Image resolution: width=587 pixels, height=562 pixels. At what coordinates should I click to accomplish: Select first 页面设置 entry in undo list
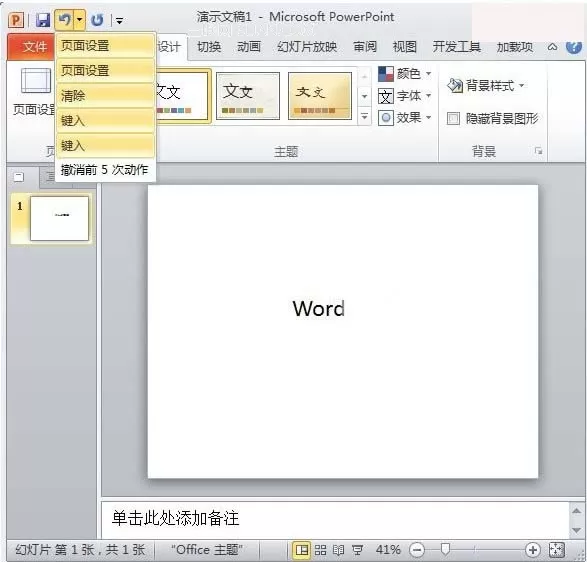pyautogui.click(x=105, y=46)
